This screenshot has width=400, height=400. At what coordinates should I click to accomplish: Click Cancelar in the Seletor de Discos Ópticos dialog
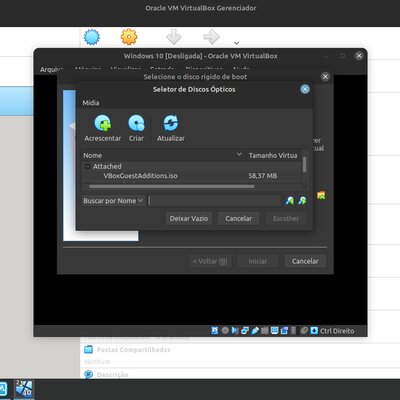pos(239,219)
